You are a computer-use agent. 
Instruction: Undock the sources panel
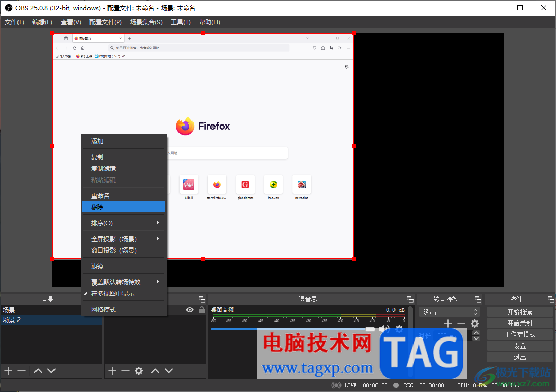coord(202,299)
